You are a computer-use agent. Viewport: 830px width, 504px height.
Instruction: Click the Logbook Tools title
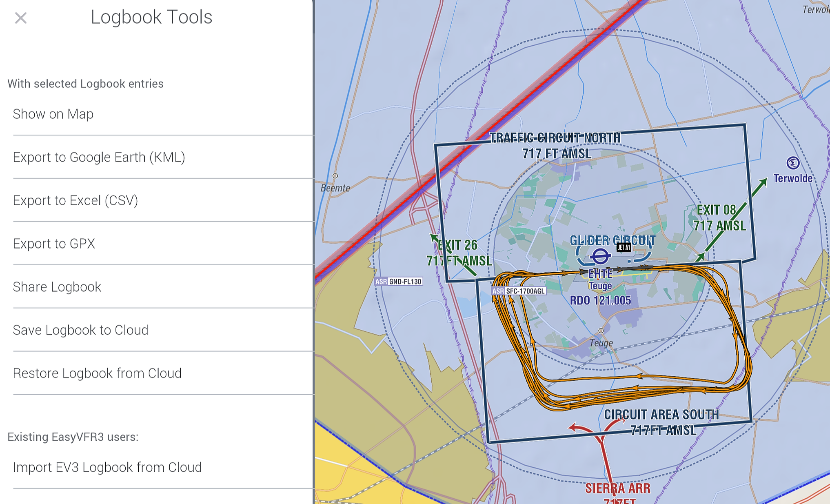(x=151, y=17)
